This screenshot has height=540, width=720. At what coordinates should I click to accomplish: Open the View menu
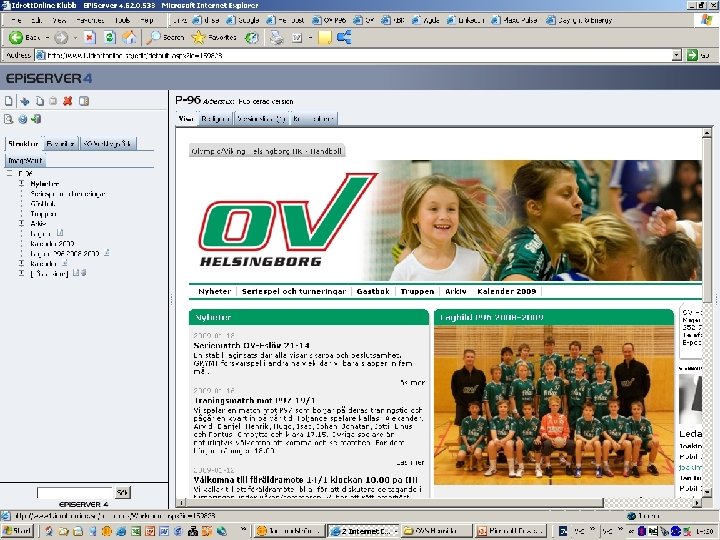[59, 20]
